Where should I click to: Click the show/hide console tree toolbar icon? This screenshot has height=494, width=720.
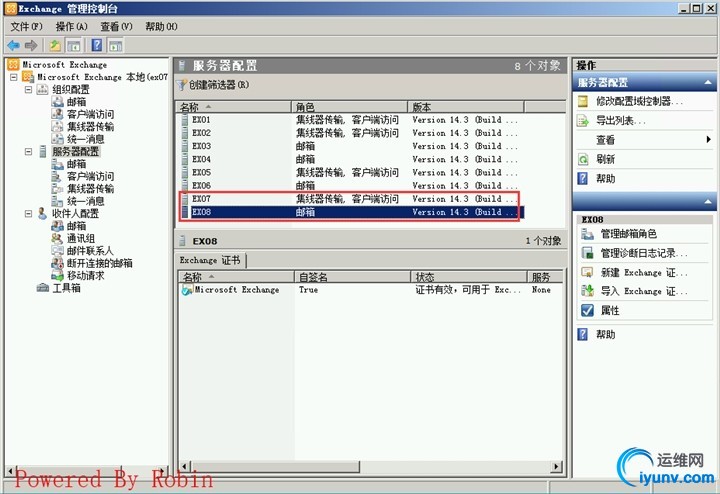pyautogui.click(x=73, y=45)
